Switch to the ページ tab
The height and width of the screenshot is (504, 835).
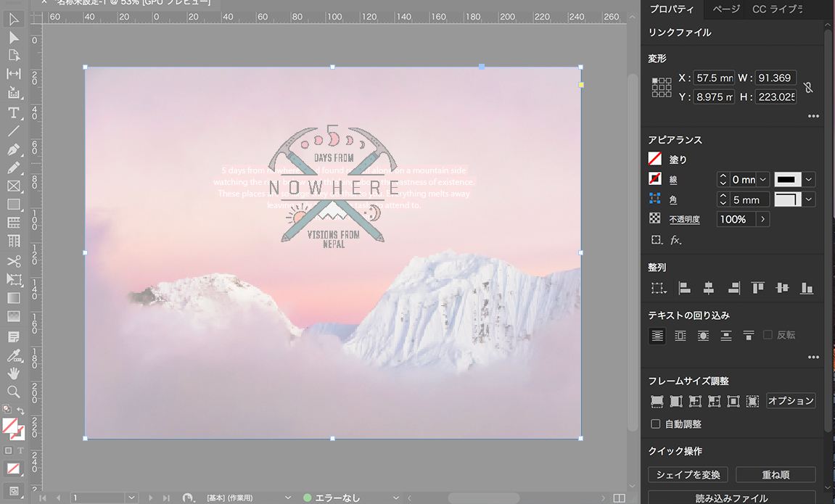[x=725, y=9]
